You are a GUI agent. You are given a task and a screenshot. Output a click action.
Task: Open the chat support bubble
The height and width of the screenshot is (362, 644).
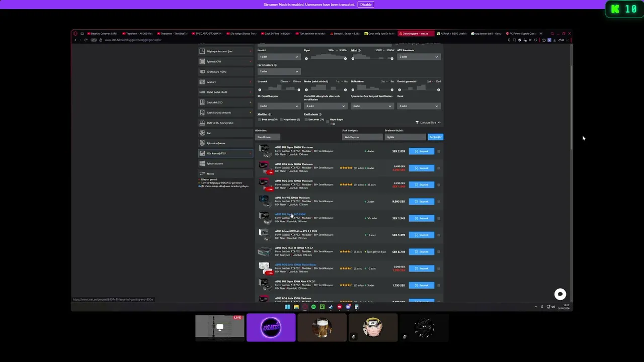pos(560,294)
